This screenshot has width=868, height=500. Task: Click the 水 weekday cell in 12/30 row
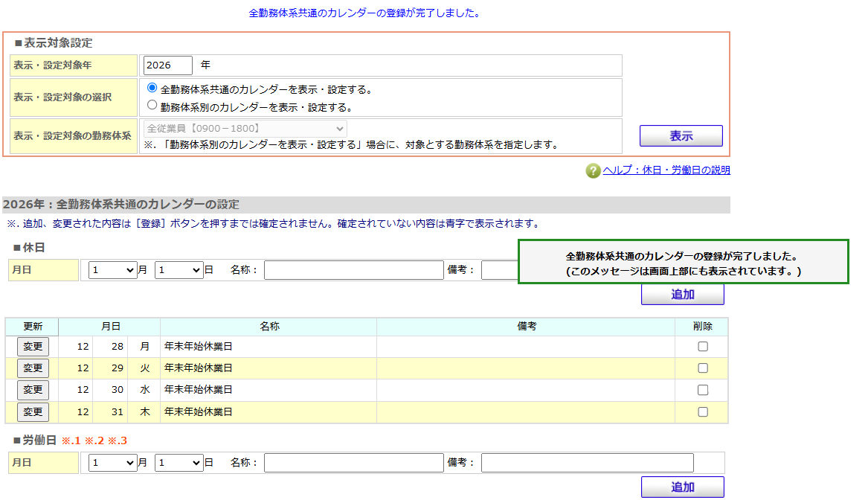pos(144,390)
